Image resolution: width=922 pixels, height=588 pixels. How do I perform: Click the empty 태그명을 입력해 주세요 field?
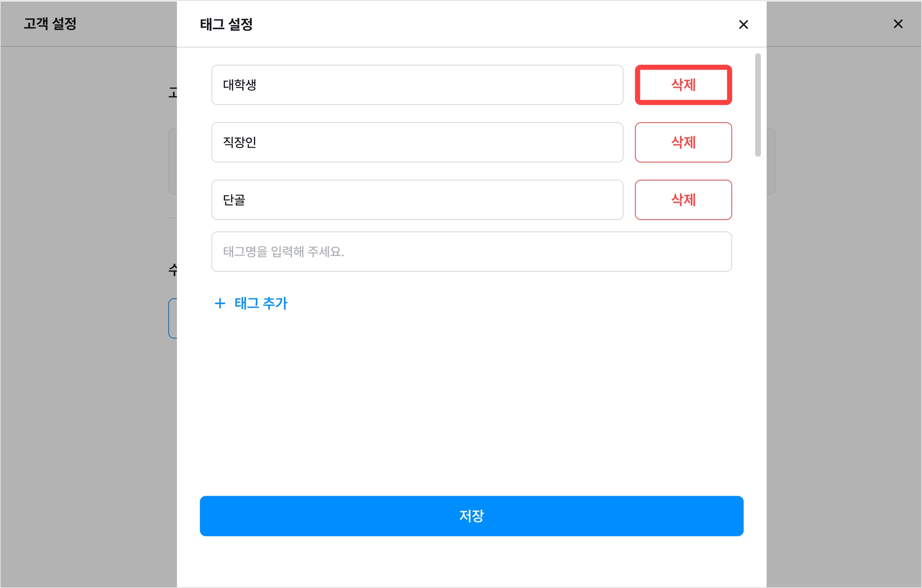tap(471, 251)
